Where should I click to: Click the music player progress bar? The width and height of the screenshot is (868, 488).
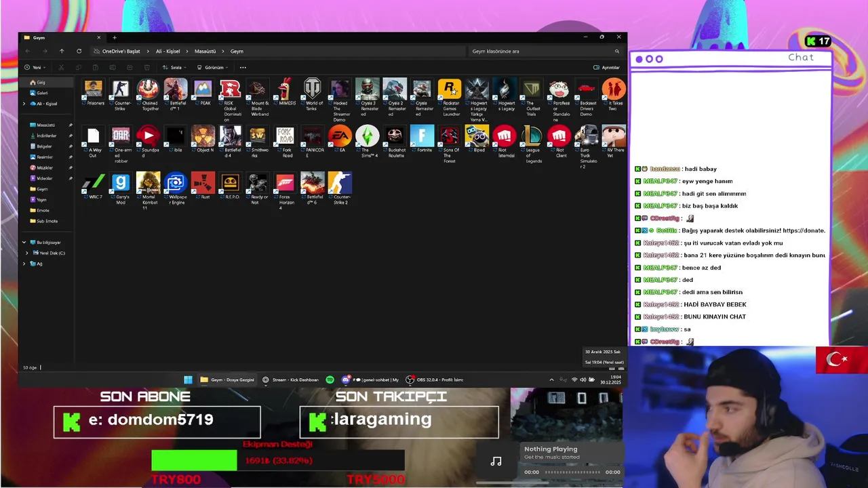[572, 472]
